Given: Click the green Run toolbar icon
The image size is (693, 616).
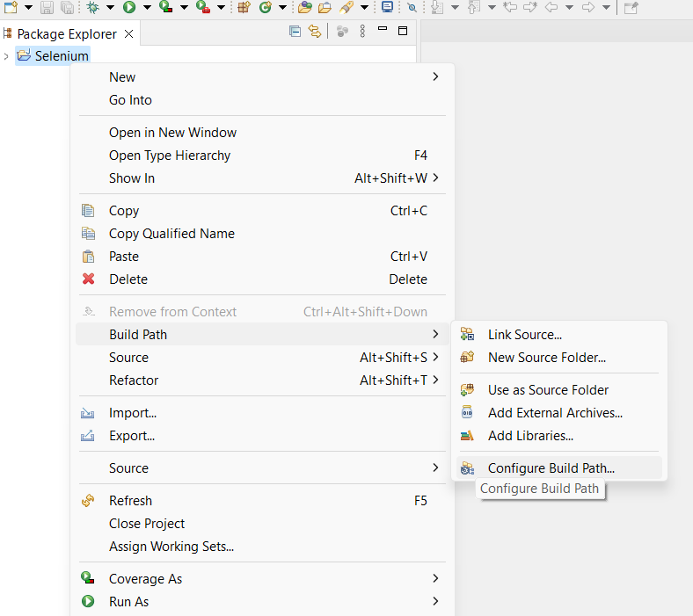Looking at the screenshot, I should [x=129, y=7].
